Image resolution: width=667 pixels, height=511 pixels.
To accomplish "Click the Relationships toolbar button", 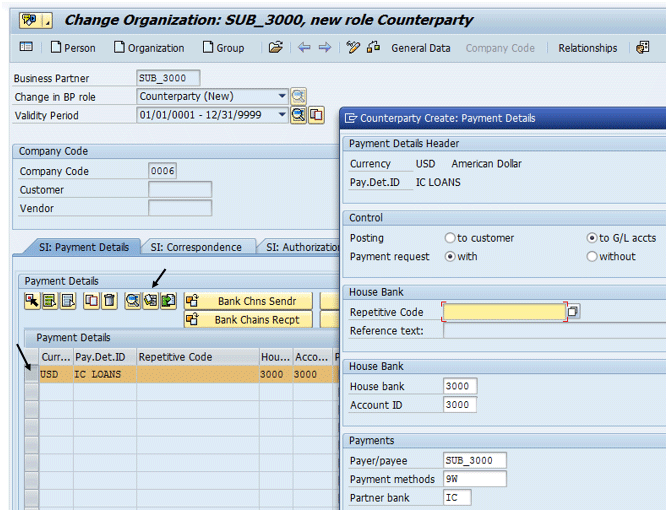I will click(587, 48).
